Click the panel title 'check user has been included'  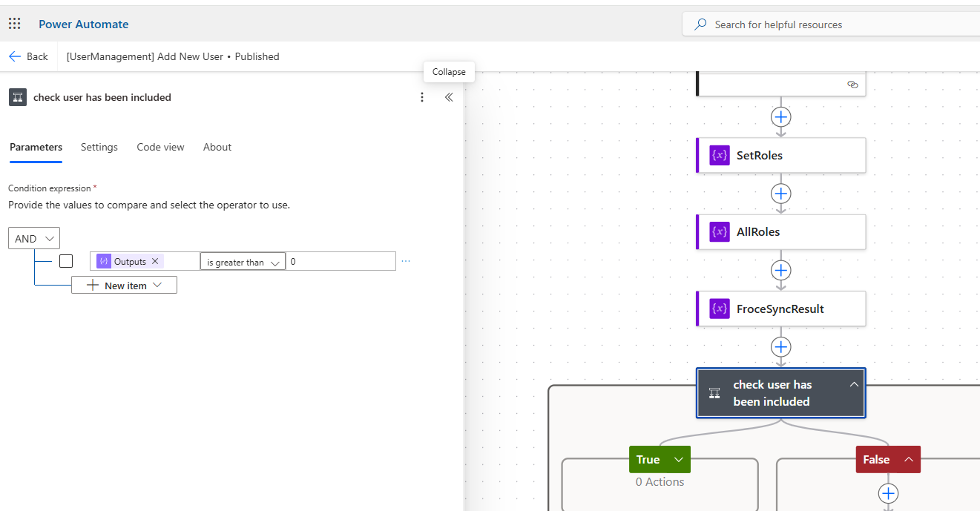click(102, 97)
